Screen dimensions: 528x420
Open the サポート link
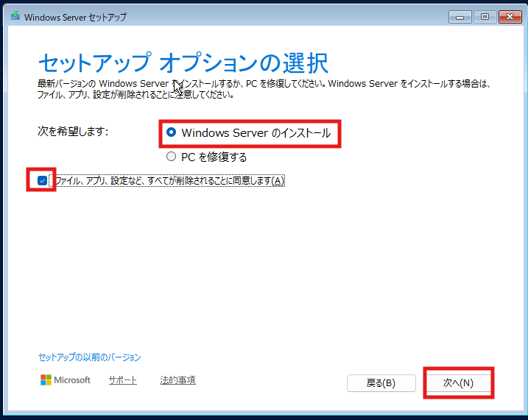[122, 380]
